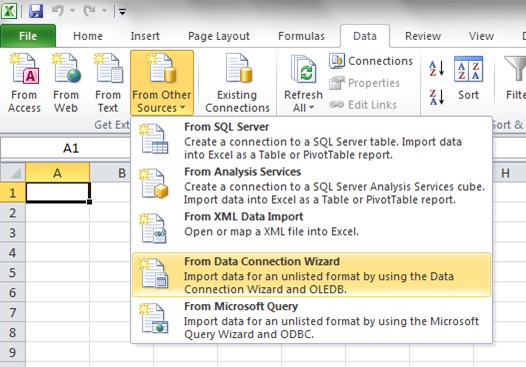Select row 1 header
Screen dimensions: 526x367
[12, 193]
